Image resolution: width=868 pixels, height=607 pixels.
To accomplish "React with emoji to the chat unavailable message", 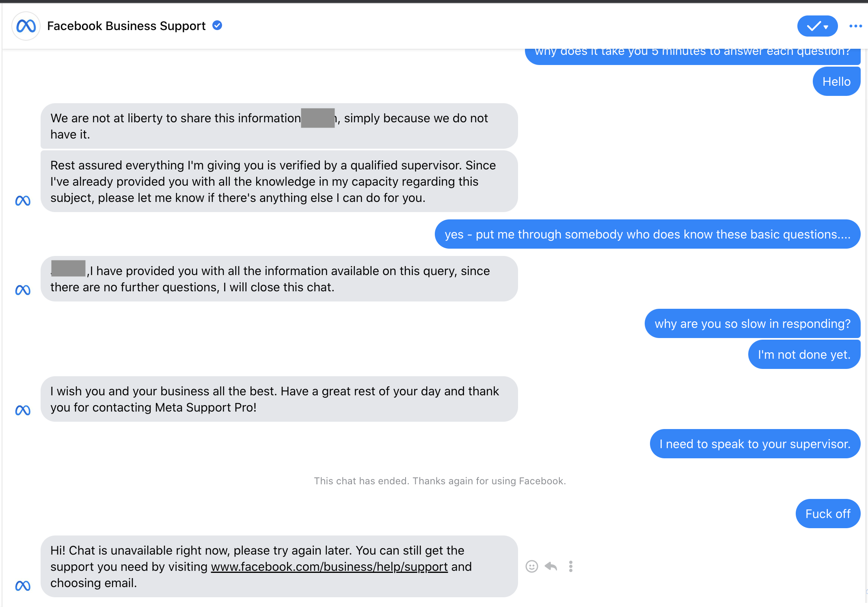I will (531, 566).
